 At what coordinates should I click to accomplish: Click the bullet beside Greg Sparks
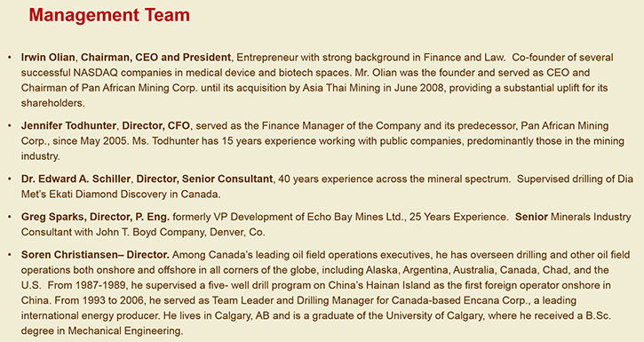(x=10, y=217)
